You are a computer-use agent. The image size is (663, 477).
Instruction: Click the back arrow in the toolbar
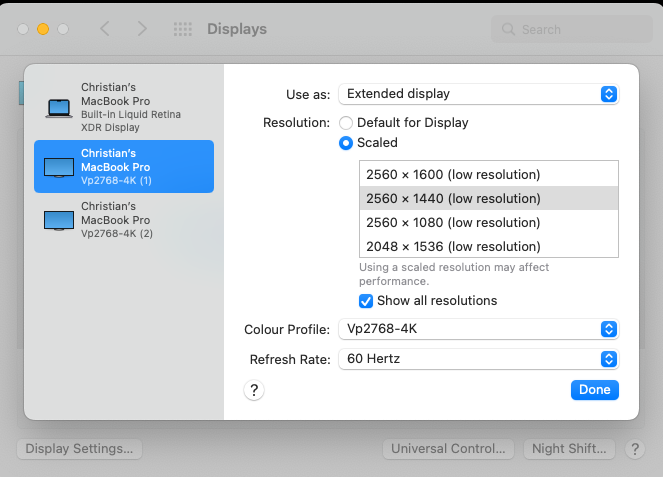pyautogui.click(x=105, y=29)
